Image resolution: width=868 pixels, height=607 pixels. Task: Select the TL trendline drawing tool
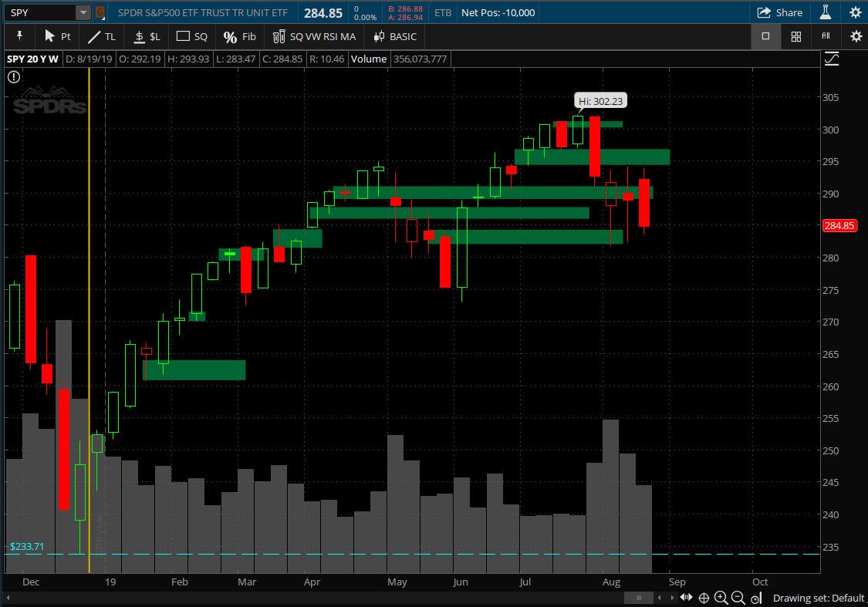click(102, 36)
